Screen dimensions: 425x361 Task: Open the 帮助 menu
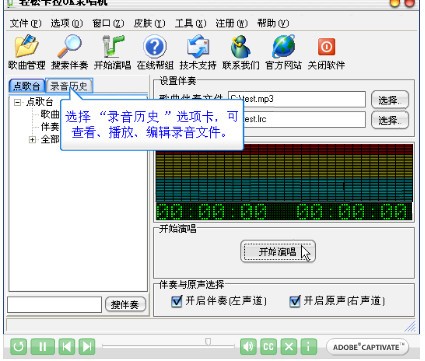(273, 23)
